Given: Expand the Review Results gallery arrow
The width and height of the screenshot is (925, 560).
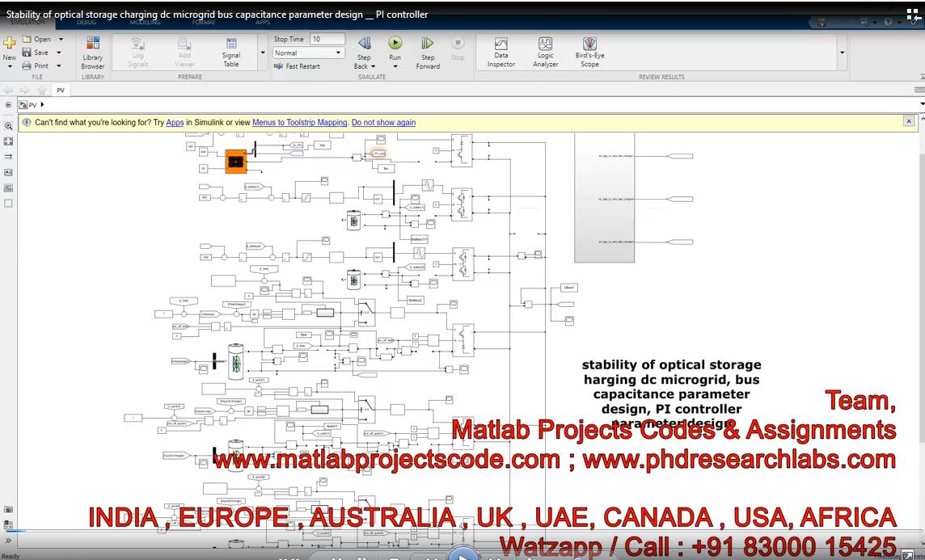Looking at the screenshot, I should pos(842,53).
